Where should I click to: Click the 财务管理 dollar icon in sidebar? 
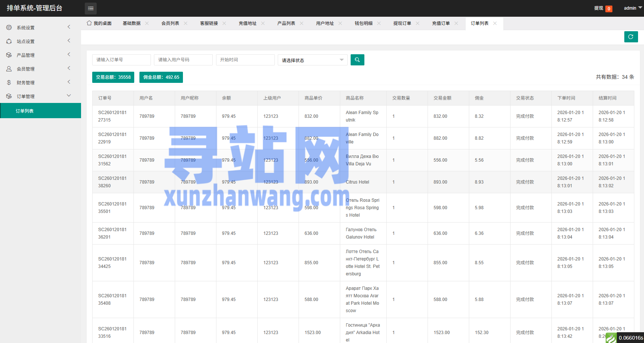click(x=9, y=82)
